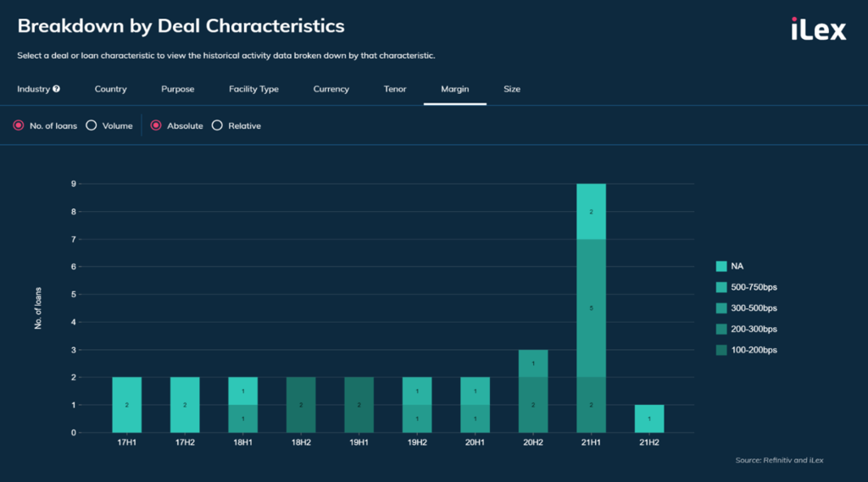Click the Industry help question mark icon
The height and width of the screenshot is (482, 868).
pos(56,89)
